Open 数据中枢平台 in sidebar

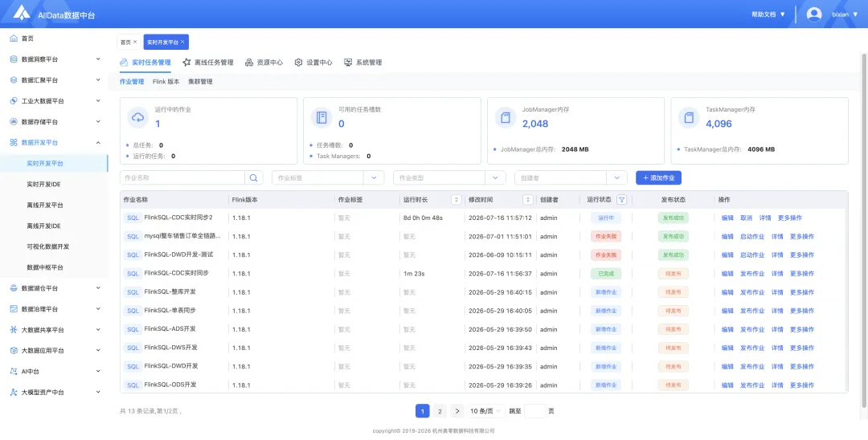45,267
